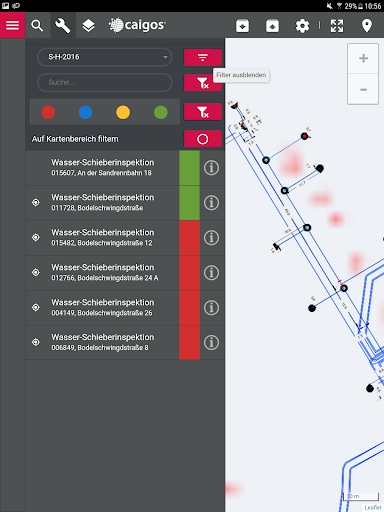Open the layers stack tab
384x512 pixels.
88,25
